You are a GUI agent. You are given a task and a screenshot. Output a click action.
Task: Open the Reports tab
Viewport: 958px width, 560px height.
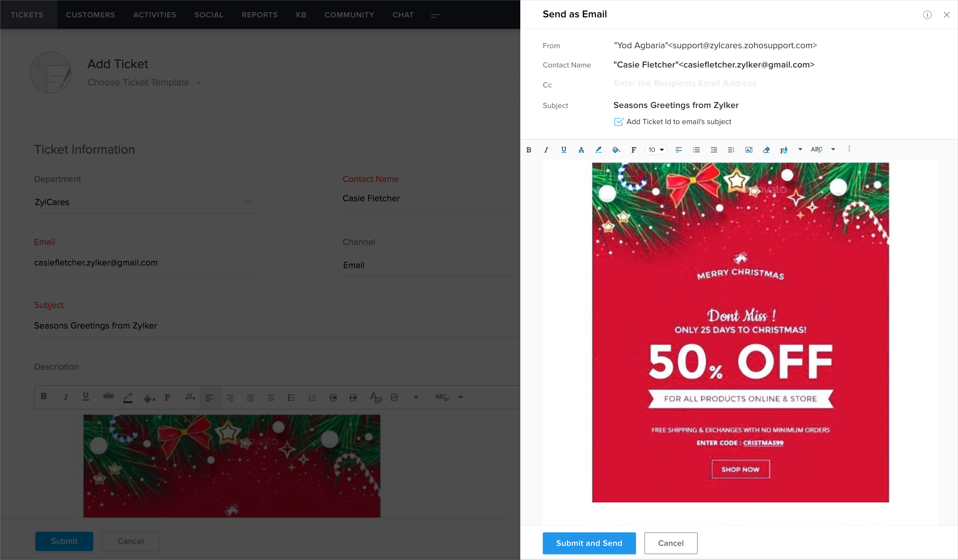click(260, 15)
